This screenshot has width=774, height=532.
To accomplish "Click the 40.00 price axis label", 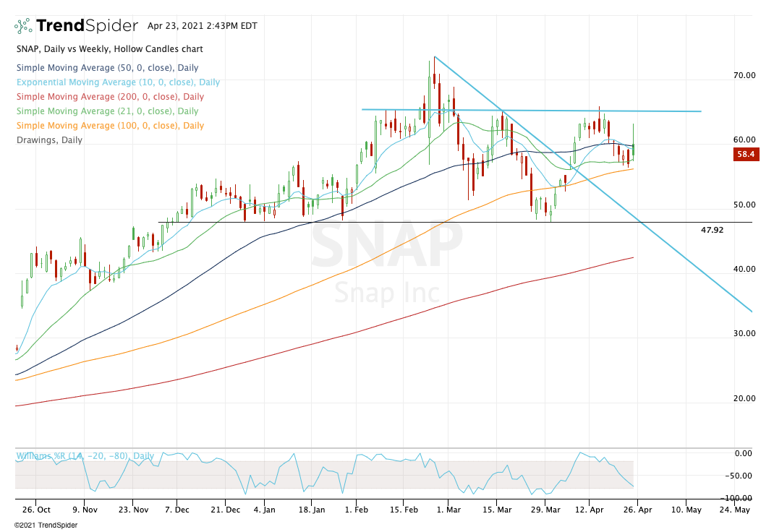I will tap(744, 269).
